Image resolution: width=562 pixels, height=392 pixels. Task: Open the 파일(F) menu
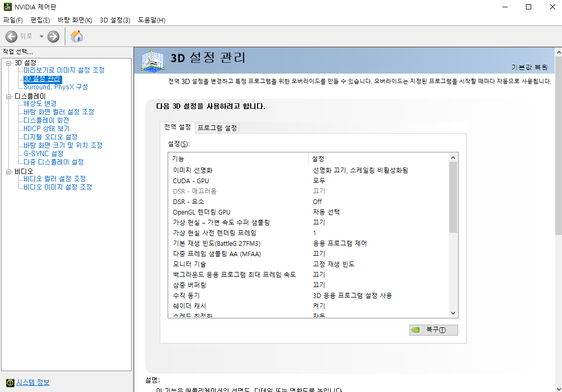pos(13,20)
